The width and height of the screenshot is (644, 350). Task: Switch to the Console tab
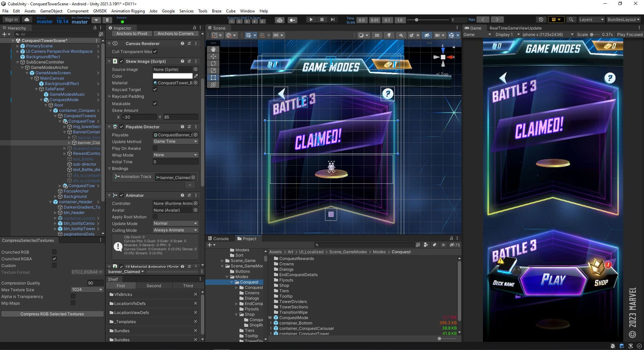coord(221,238)
